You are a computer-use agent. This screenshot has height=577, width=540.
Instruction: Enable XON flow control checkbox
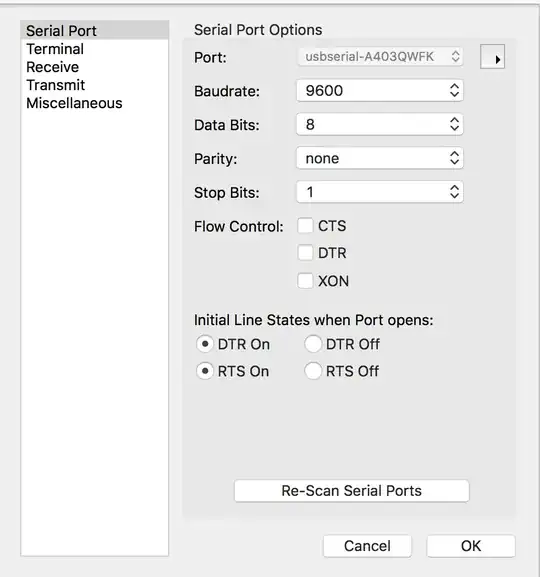coord(305,281)
